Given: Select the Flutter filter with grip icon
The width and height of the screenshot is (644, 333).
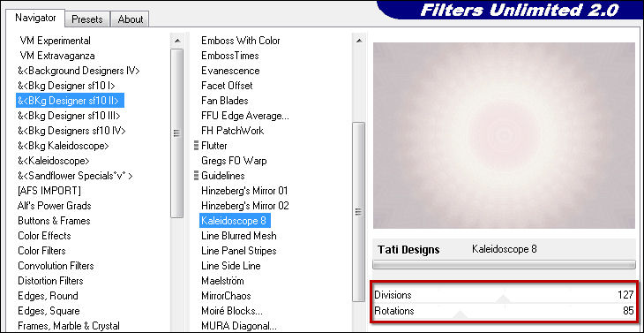Looking at the screenshot, I should pos(210,146).
